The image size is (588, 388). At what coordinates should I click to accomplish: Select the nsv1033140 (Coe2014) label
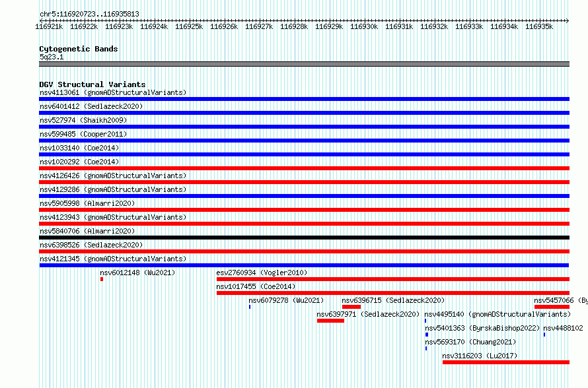(79, 148)
